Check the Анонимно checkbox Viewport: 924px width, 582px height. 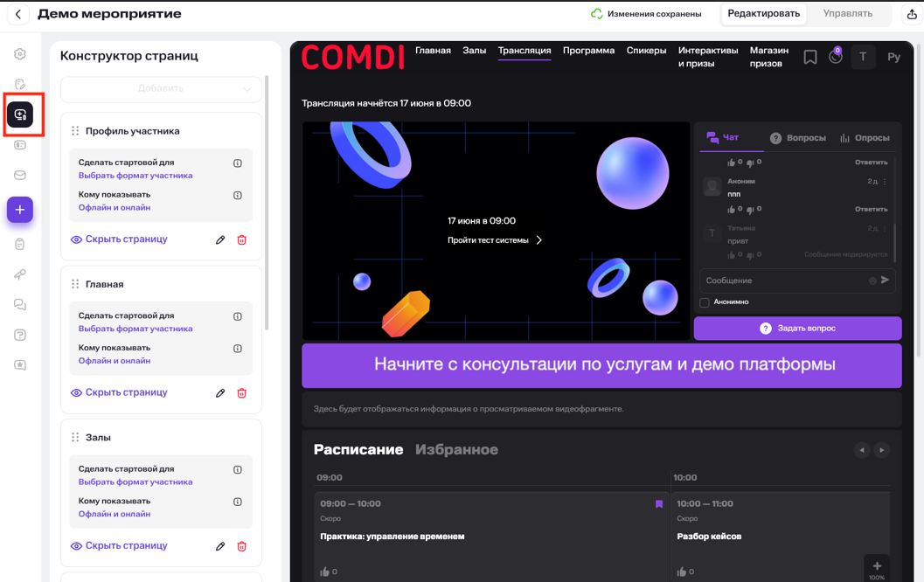[x=705, y=302]
